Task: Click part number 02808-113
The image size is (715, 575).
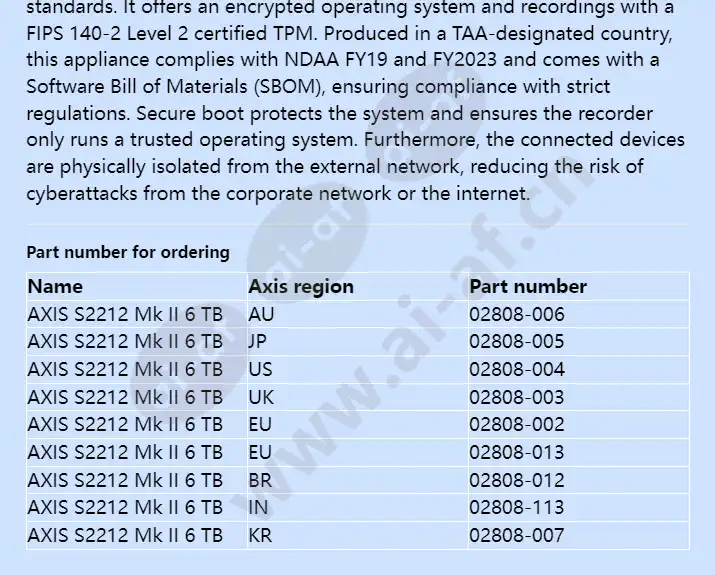Action: [x=517, y=508]
